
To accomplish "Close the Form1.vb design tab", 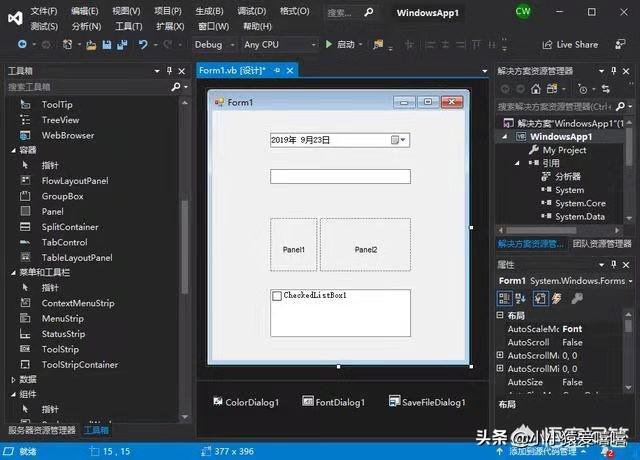I will tap(290, 70).
